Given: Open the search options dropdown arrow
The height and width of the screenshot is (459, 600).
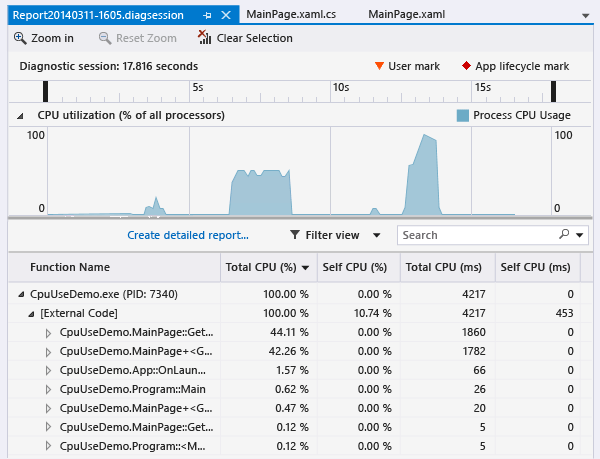Looking at the screenshot, I should [x=579, y=235].
